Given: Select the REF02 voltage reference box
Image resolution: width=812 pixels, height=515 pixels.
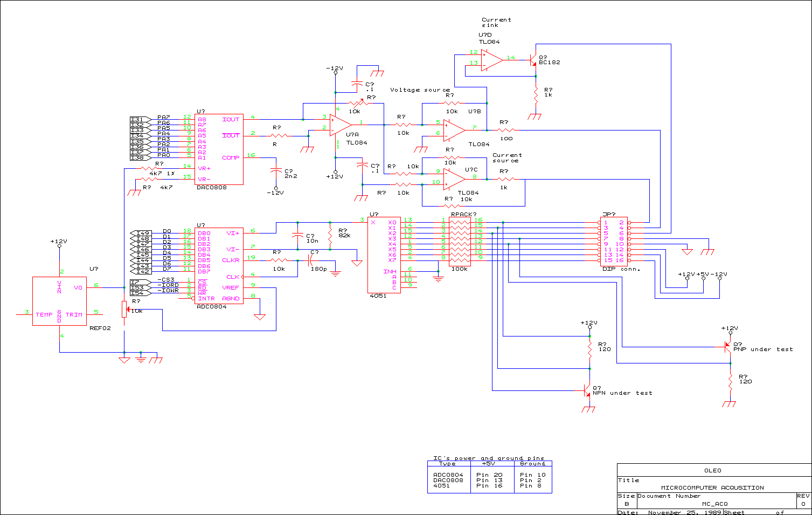Looking at the screenshot, I should tap(59, 301).
